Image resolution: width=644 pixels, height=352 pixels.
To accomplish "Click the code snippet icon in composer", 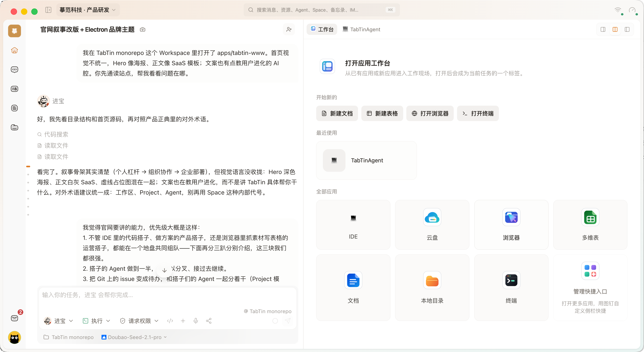I will coord(170,321).
